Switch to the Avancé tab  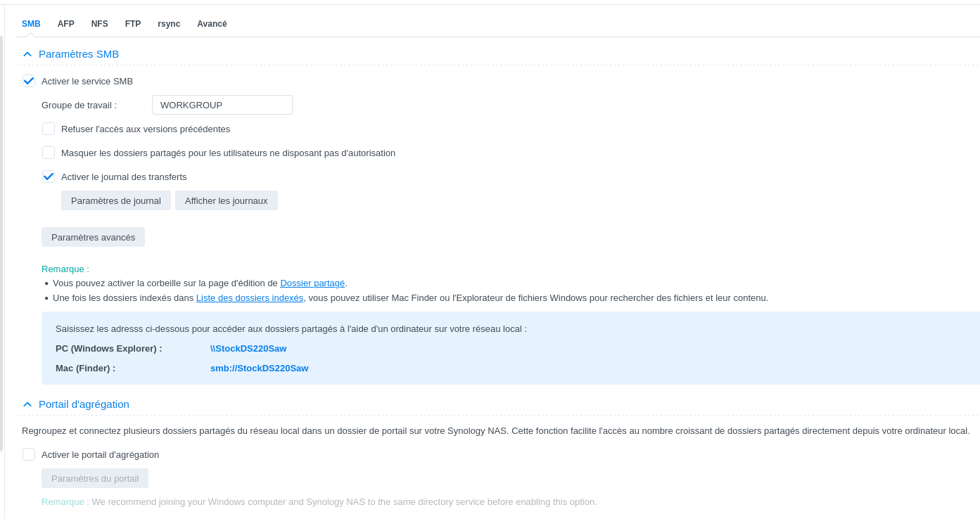click(212, 24)
